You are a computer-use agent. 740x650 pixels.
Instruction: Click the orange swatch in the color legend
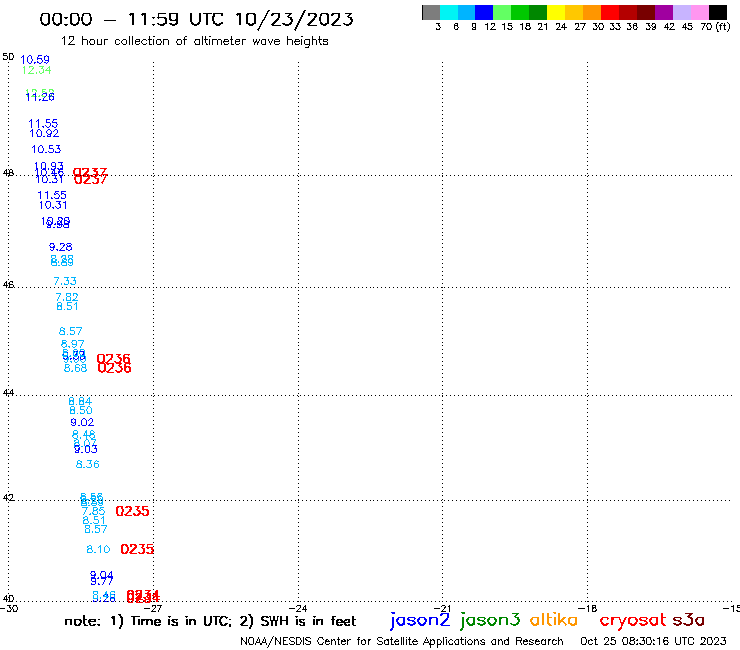click(x=592, y=12)
